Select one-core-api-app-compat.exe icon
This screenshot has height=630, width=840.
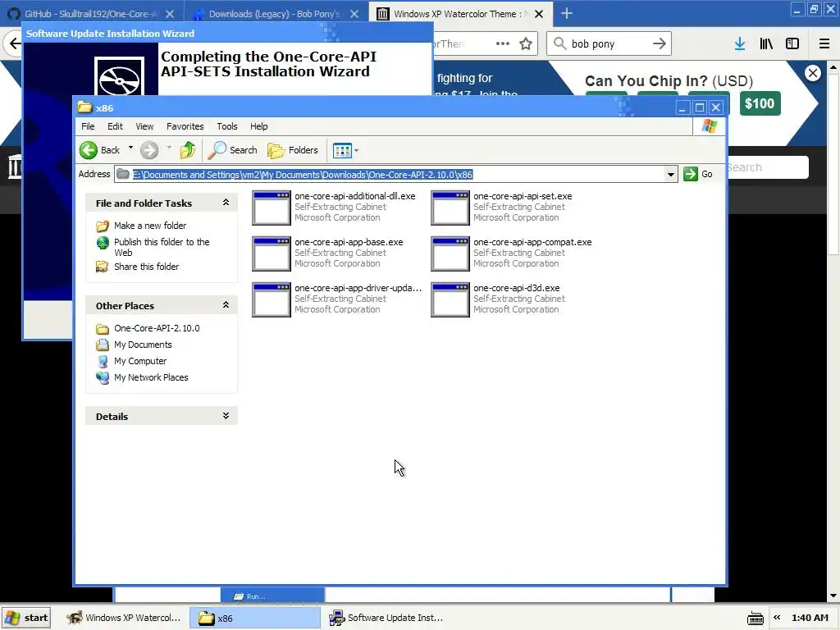[450, 254]
